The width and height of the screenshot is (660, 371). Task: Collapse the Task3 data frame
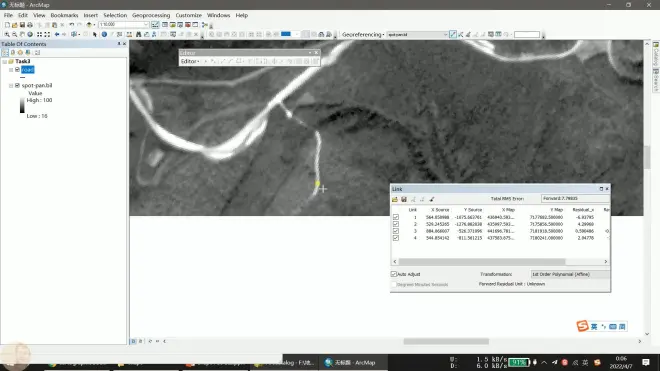[5, 61]
